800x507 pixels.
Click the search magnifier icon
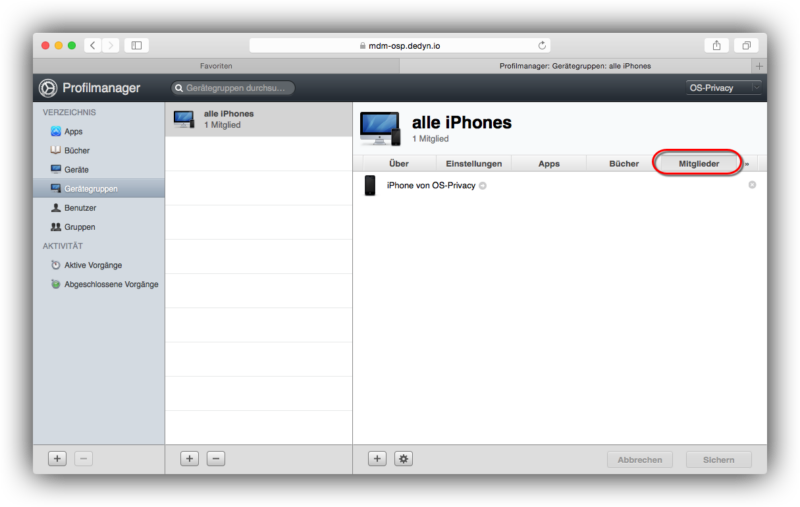[179, 88]
